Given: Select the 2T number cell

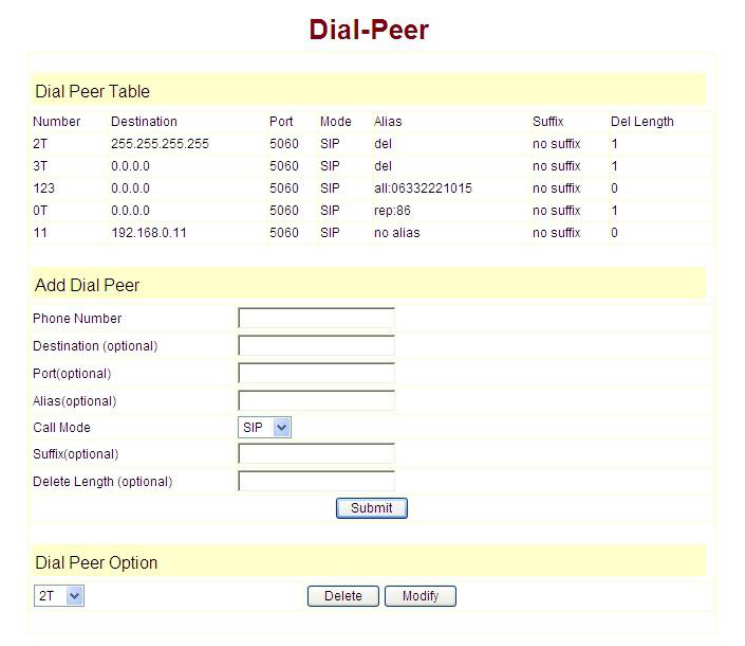Looking at the screenshot, I should 40,143.
